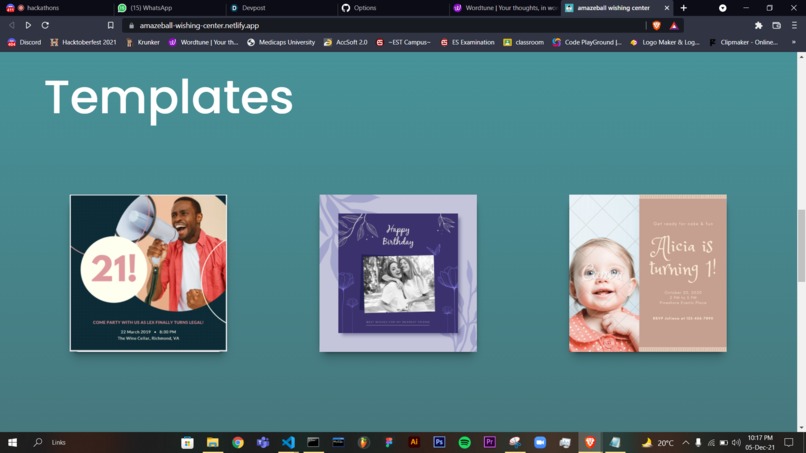
Task: Open Zoom from the taskbar
Action: 540,442
